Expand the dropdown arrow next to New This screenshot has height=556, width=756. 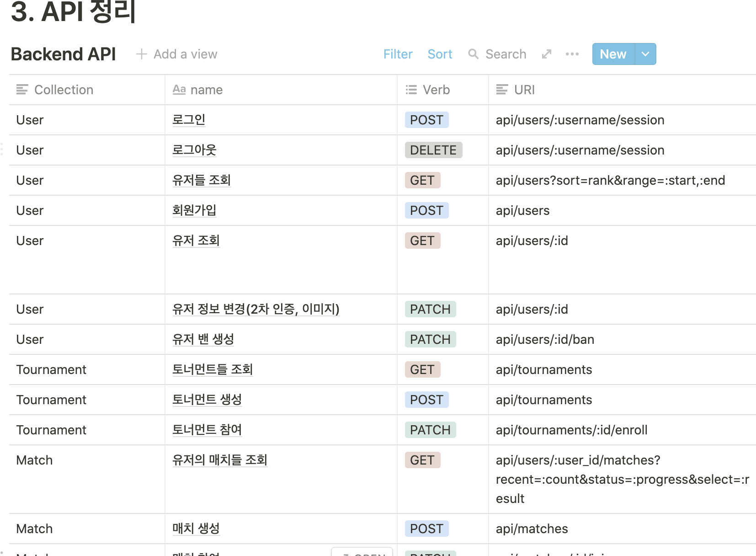(x=645, y=54)
